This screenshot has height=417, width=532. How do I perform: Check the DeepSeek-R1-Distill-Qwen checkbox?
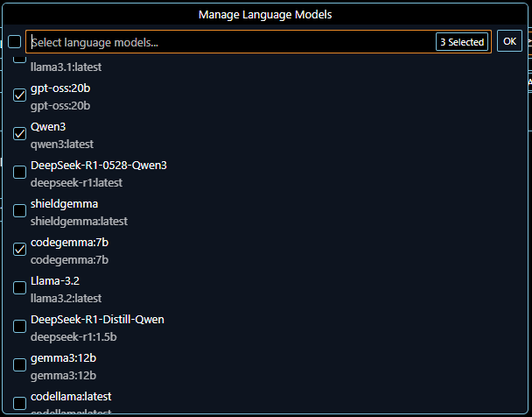coord(19,327)
